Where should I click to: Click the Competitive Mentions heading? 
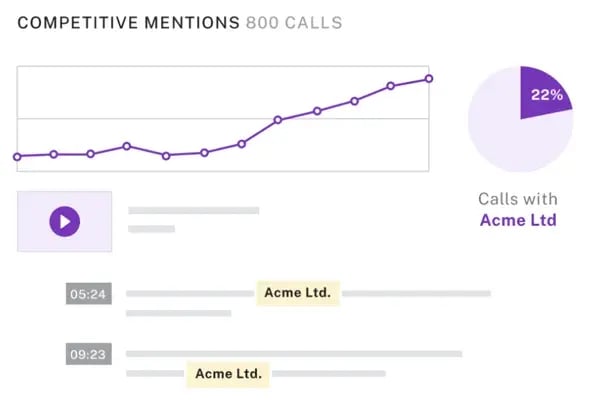click(x=128, y=23)
